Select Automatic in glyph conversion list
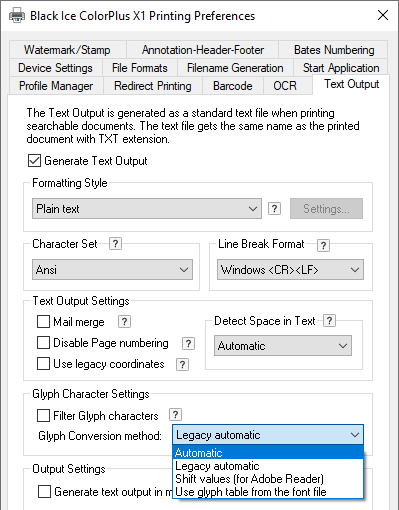Screen dimensions: 399x510 click(x=268, y=453)
